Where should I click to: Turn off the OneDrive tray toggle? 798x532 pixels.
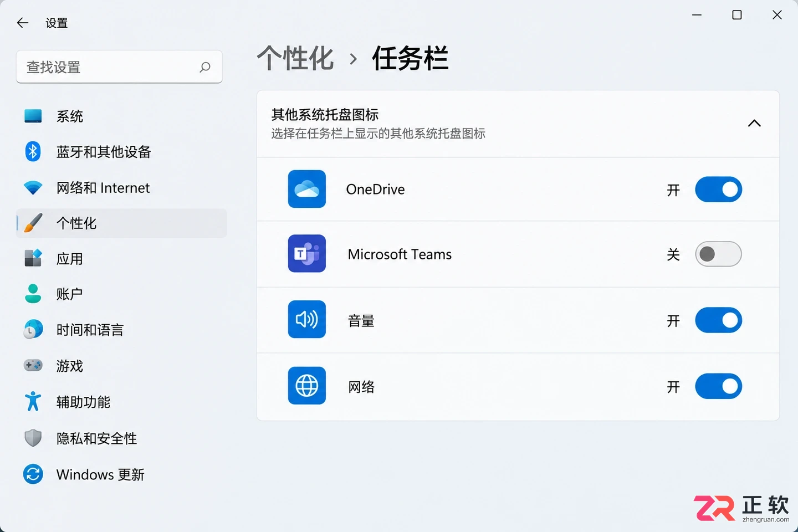pyautogui.click(x=719, y=190)
